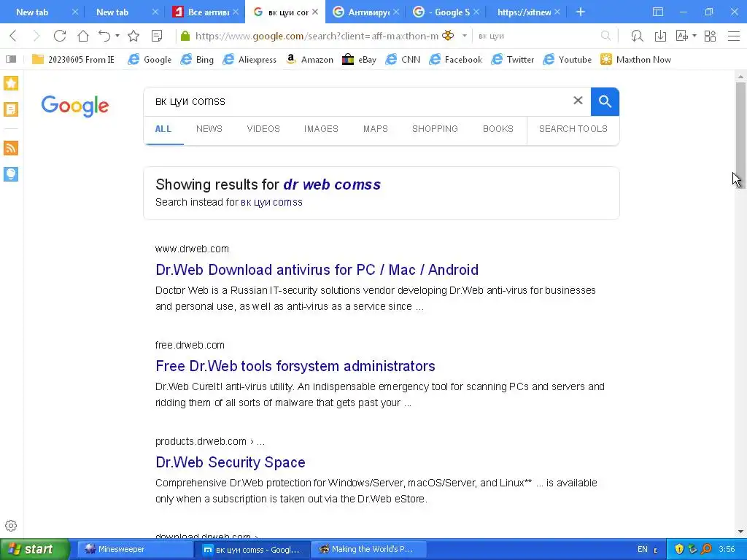Expand the address bar dropdown arrow
Viewport: 747px width, 560px height.
tap(465, 36)
